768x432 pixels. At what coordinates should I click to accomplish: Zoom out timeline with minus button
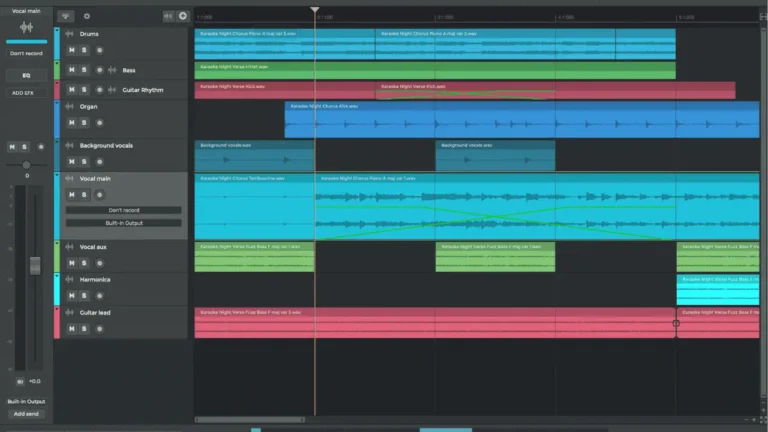(746, 420)
